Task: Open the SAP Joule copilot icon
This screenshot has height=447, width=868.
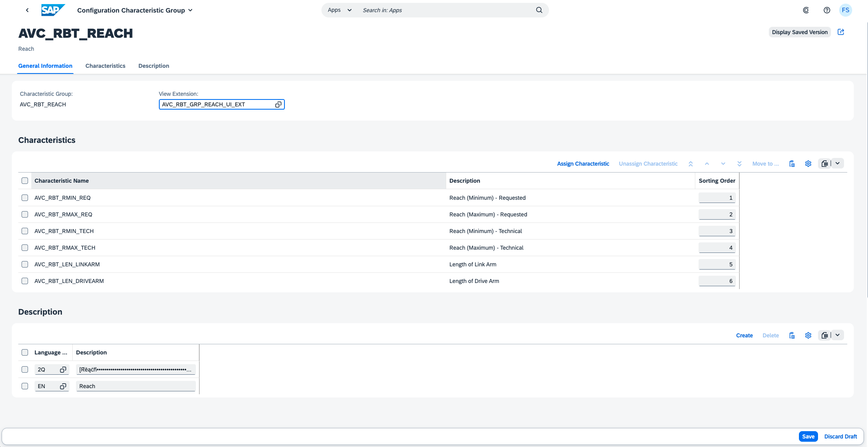Action: tap(806, 10)
